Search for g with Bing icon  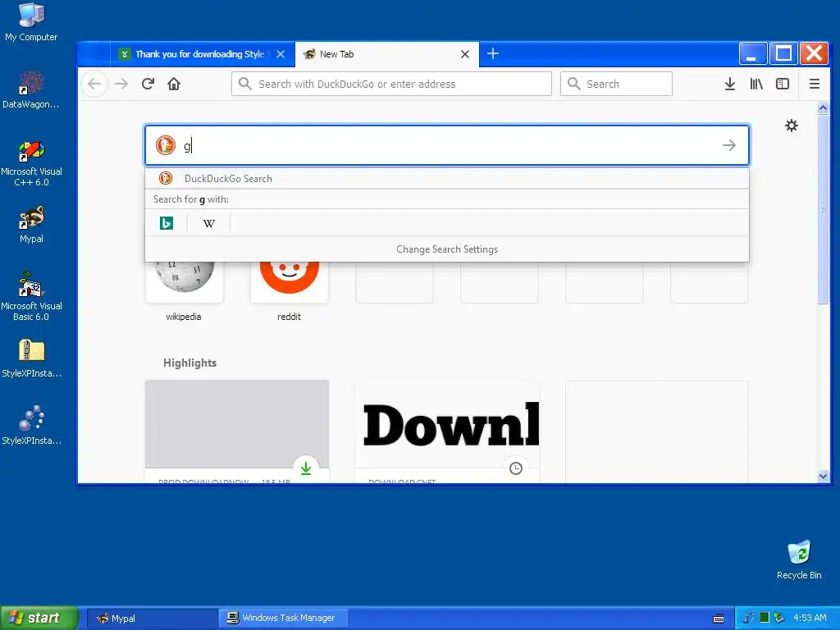[x=166, y=223]
